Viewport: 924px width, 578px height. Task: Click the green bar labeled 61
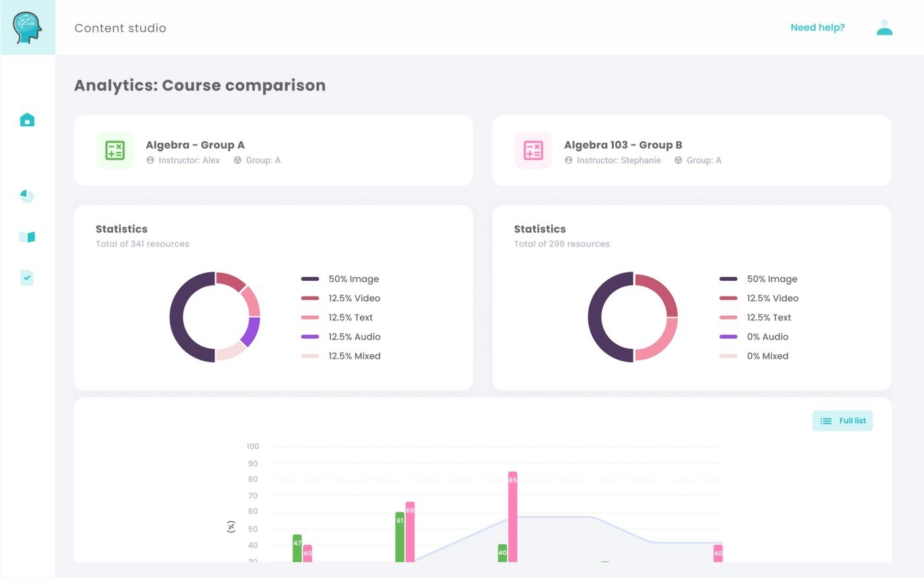pyautogui.click(x=400, y=537)
